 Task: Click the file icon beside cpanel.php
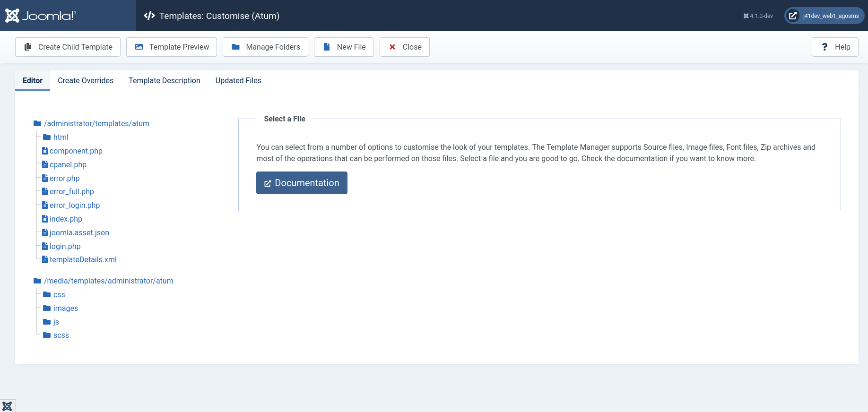point(45,164)
